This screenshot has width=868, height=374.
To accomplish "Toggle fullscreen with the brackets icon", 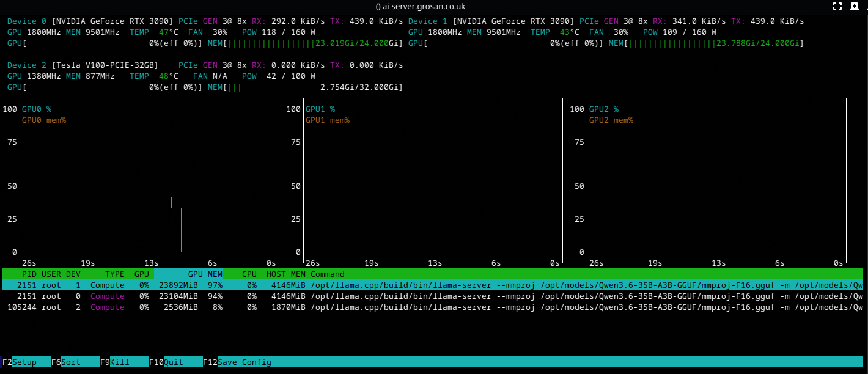I will (x=837, y=6).
